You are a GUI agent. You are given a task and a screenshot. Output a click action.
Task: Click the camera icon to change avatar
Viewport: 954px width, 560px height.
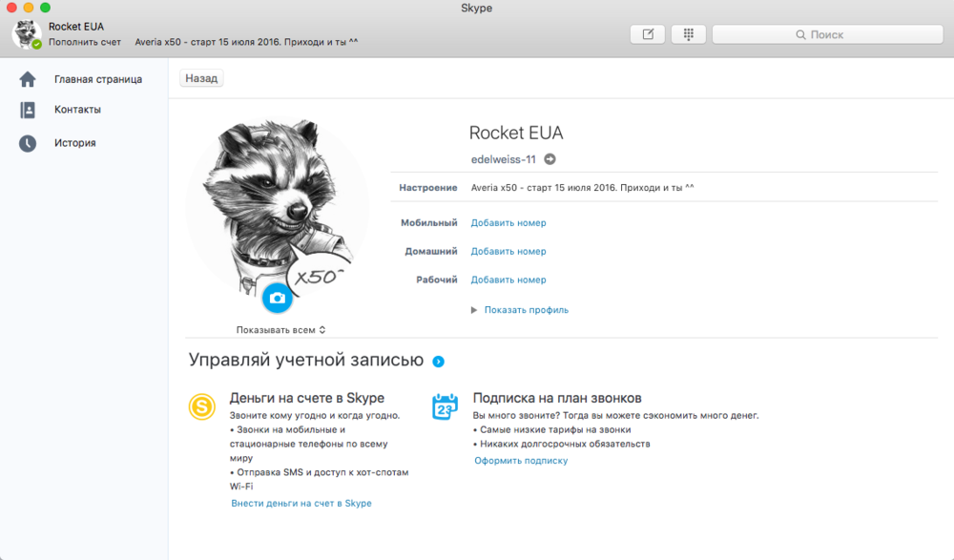click(x=277, y=298)
